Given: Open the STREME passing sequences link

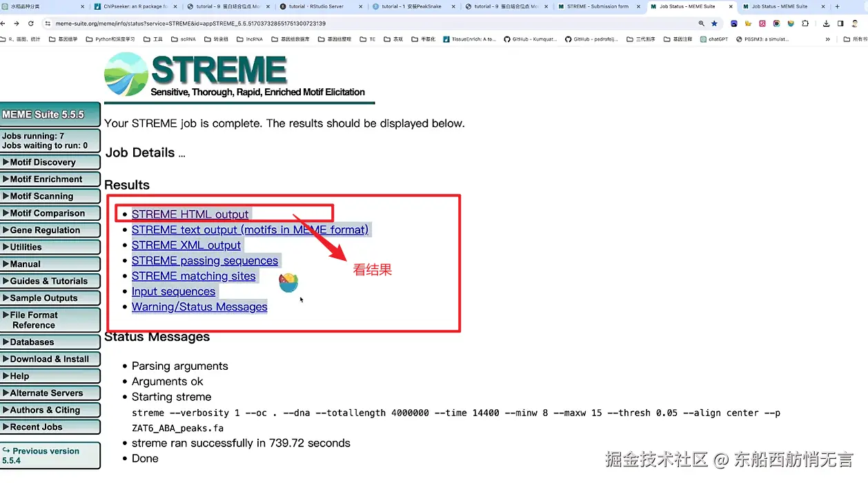Looking at the screenshot, I should tap(205, 261).
